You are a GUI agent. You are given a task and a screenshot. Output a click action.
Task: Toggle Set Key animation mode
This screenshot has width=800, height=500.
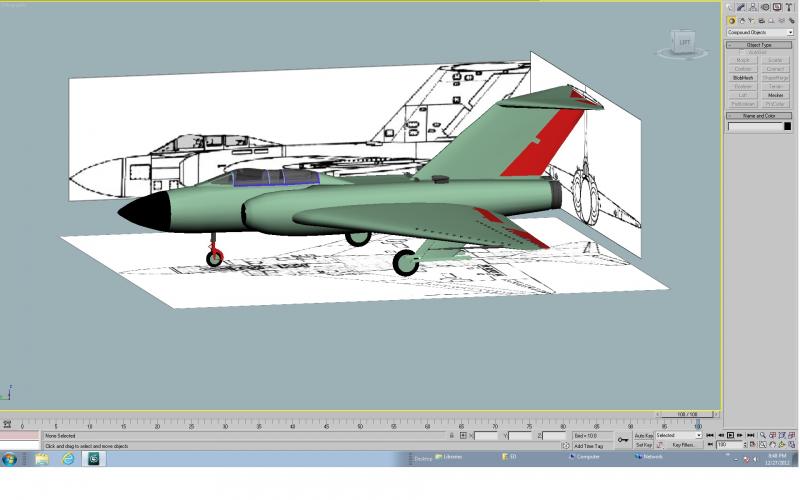643,445
